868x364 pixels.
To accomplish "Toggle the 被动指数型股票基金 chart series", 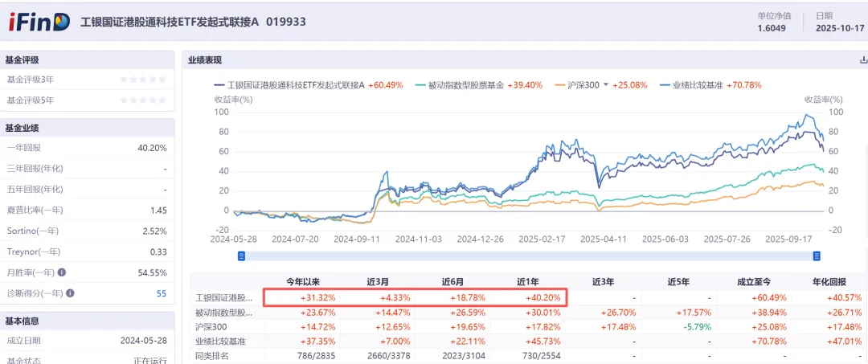I will (x=459, y=85).
